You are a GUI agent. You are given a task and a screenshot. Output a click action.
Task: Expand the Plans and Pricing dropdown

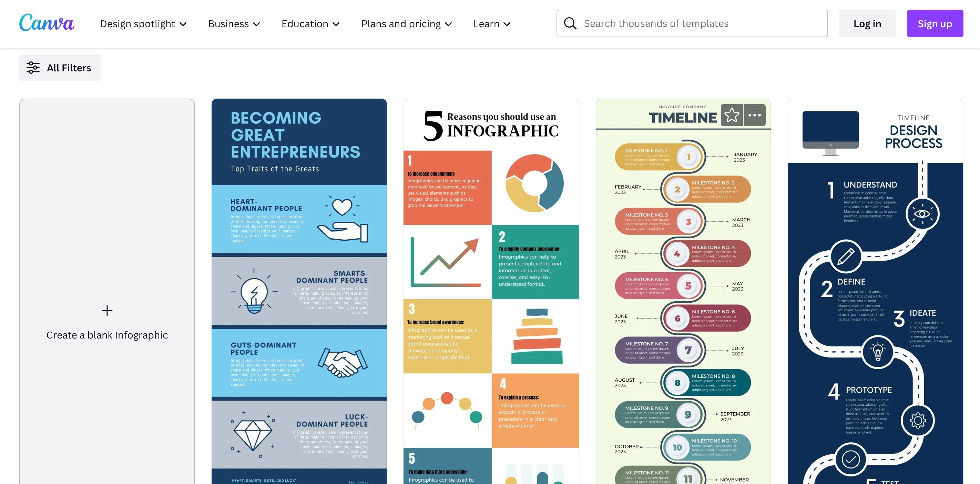click(407, 23)
